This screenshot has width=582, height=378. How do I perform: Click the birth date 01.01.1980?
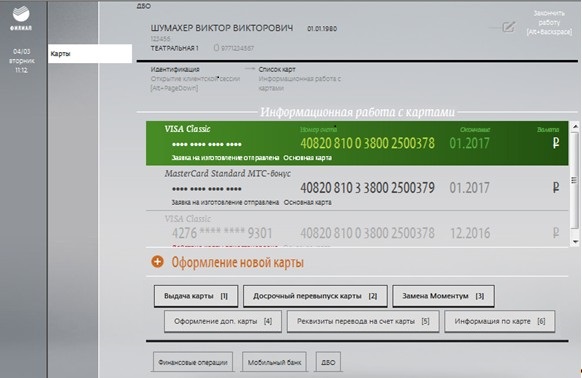coord(322,29)
